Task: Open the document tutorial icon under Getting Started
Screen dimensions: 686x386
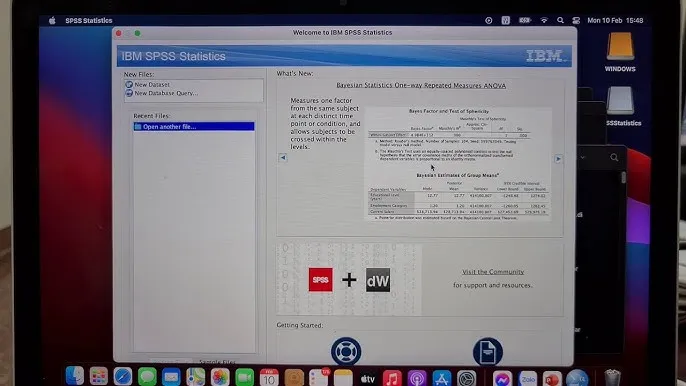Action: (x=487, y=351)
